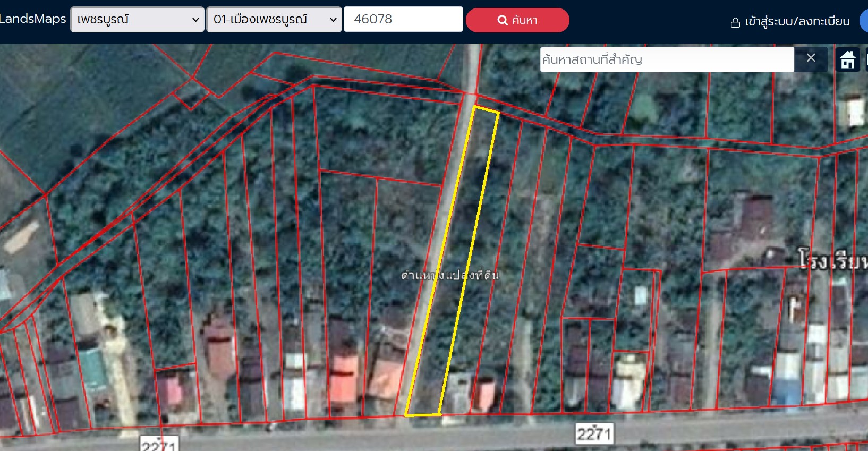Image resolution: width=868 pixels, height=451 pixels.
Task: Open the เข้าสู่ระบบ/ลงทะเบียน login link
Action: (797, 21)
